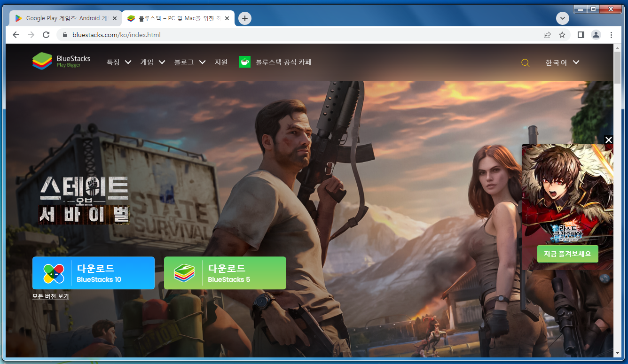Image resolution: width=628 pixels, height=364 pixels.
Task: Click the scrollbar up arrow
Action: click(617, 47)
